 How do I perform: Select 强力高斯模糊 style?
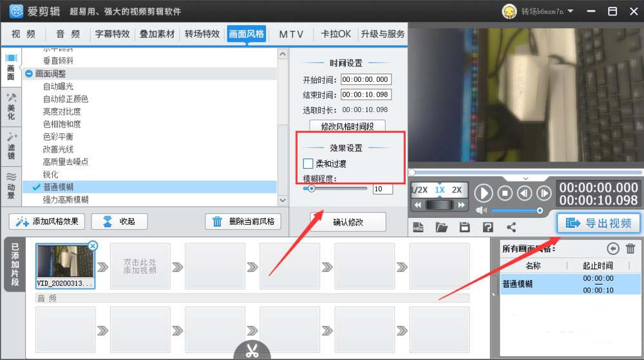pos(65,200)
